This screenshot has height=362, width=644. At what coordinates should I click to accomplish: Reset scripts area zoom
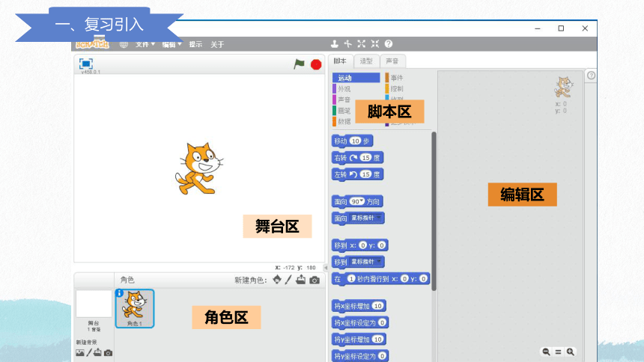coord(558,352)
